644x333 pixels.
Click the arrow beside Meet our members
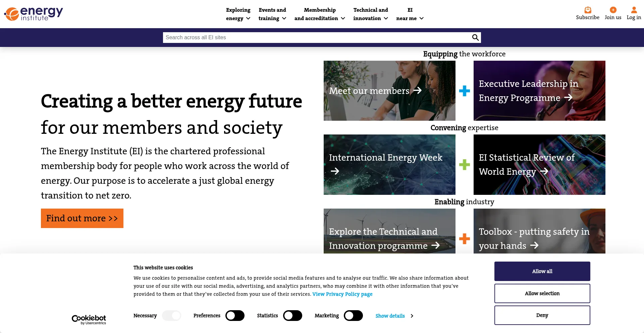tap(418, 91)
